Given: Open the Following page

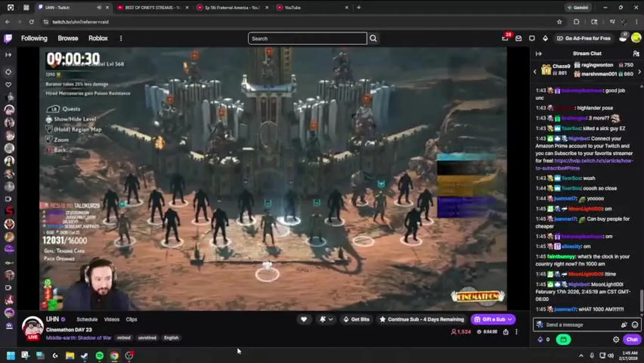Looking at the screenshot, I should [x=34, y=38].
